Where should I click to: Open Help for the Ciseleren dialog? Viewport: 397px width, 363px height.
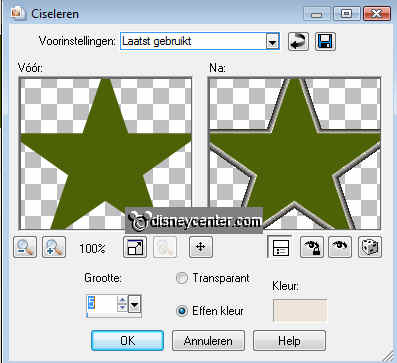289,341
